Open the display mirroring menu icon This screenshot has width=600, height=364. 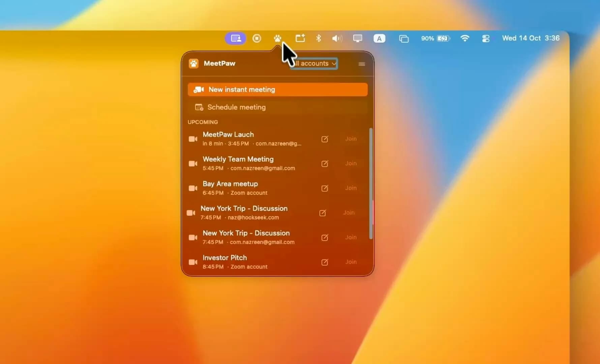click(358, 38)
